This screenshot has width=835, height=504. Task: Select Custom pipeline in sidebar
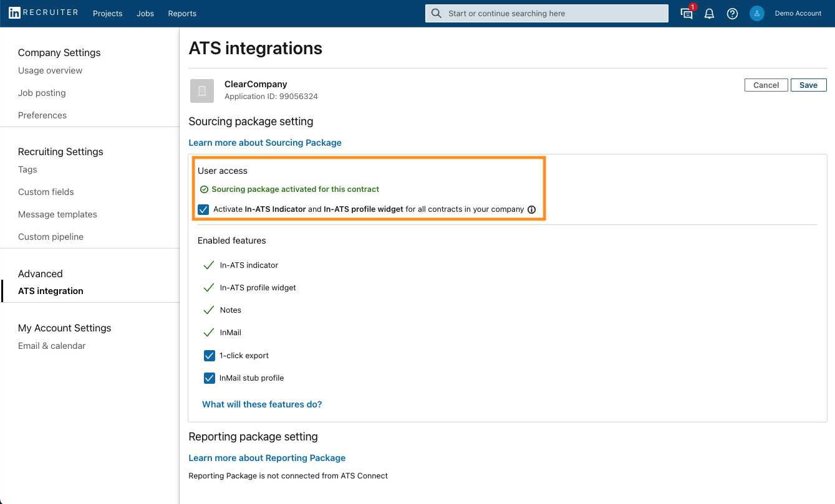pyautogui.click(x=51, y=237)
